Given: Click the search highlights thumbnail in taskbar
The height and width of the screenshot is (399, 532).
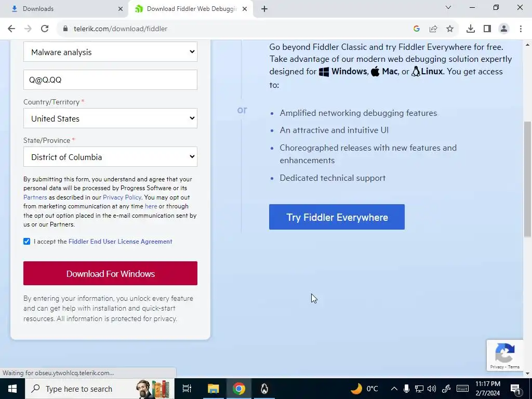Looking at the screenshot, I should (153, 389).
